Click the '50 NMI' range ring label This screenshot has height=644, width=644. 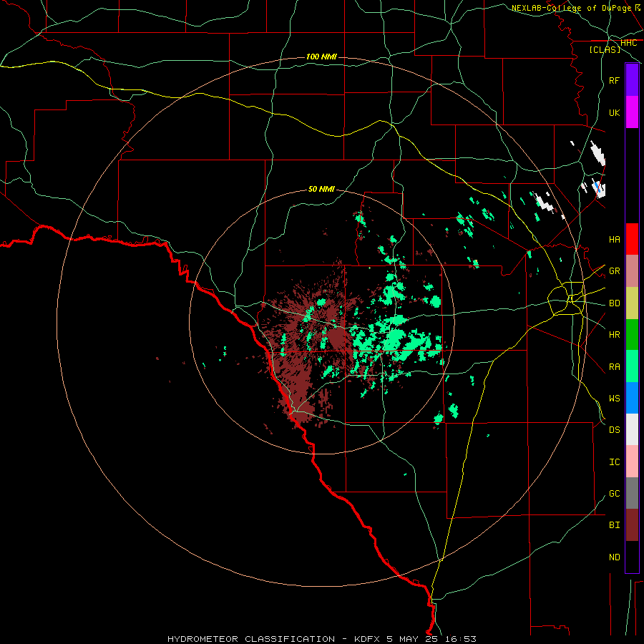tap(321, 189)
